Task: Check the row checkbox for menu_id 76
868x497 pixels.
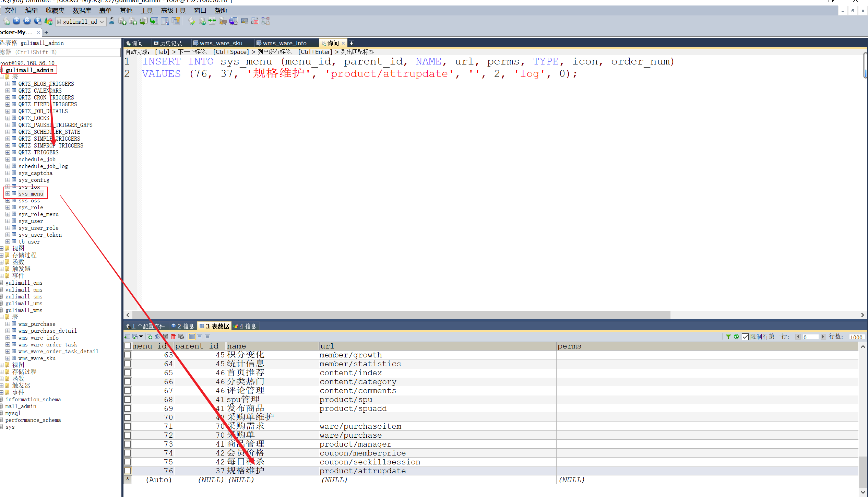Action: [128, 471]
